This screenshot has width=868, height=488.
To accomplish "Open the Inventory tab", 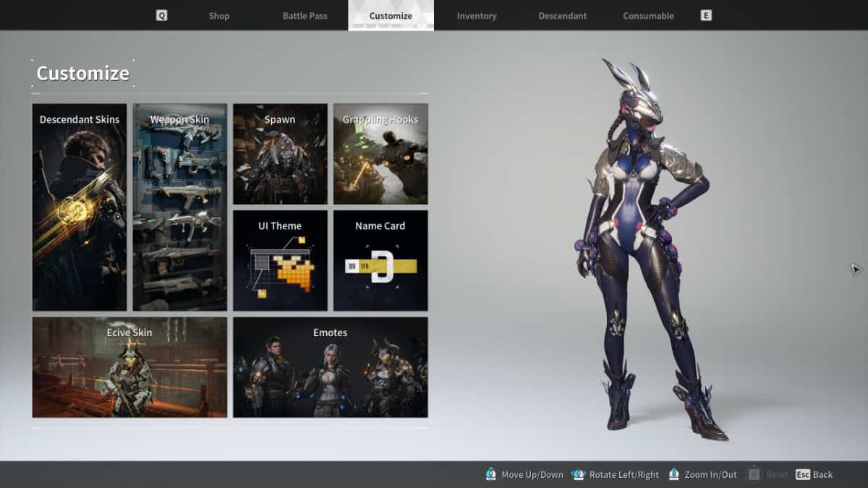I will (x=477, y=15).
